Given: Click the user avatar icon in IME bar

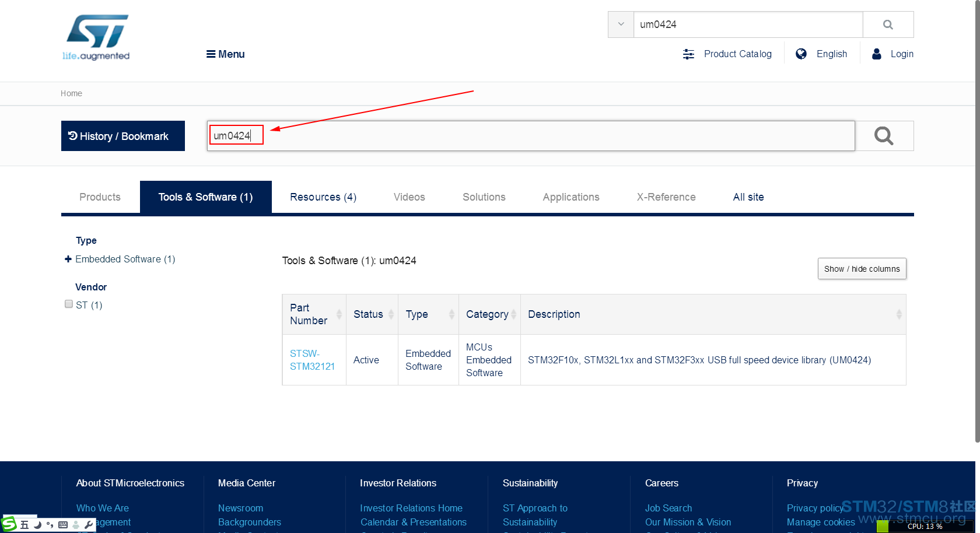Looking at the screenshot, I should 76,525.
